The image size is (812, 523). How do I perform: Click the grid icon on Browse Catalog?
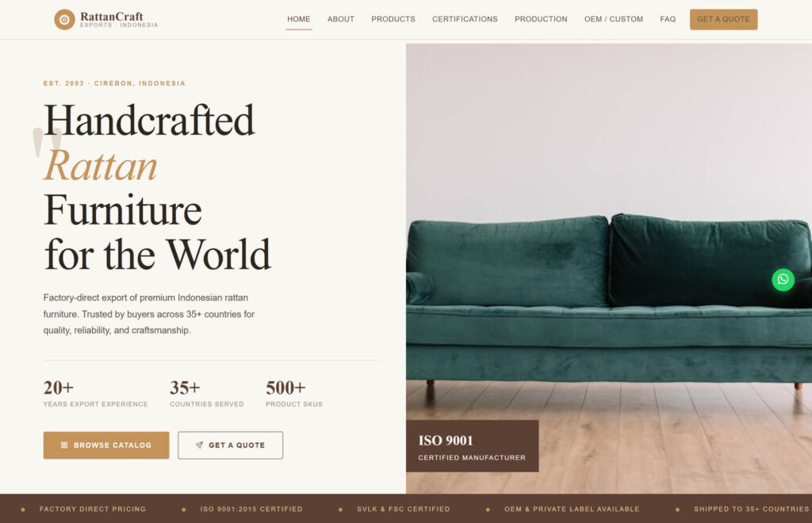(x=64, y=444)
